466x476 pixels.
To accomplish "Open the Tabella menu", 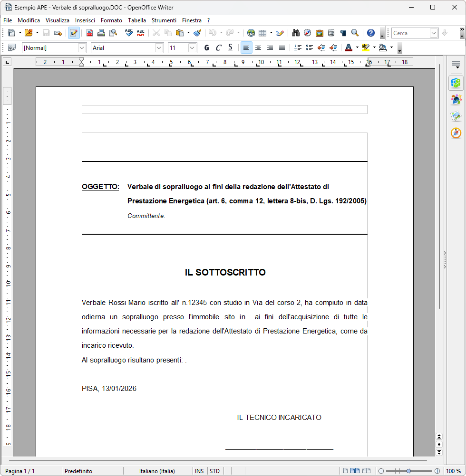I will tap(137, 20).
